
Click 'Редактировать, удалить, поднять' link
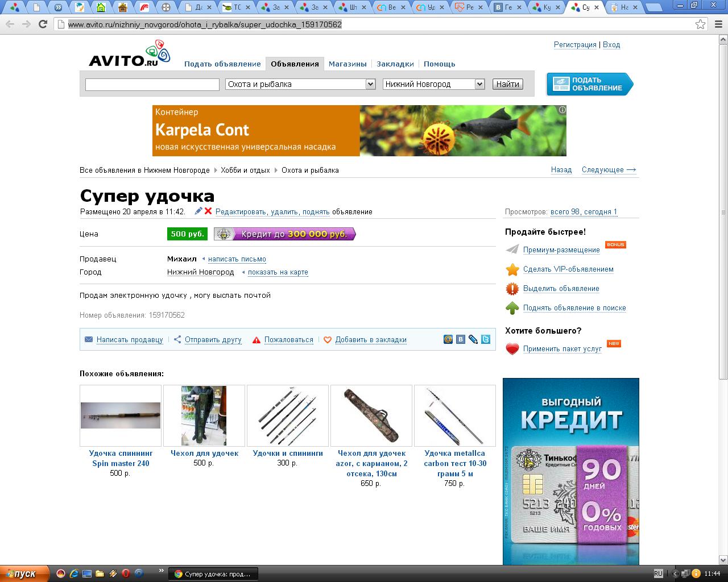pyautogui.click(x=272, y=212)
